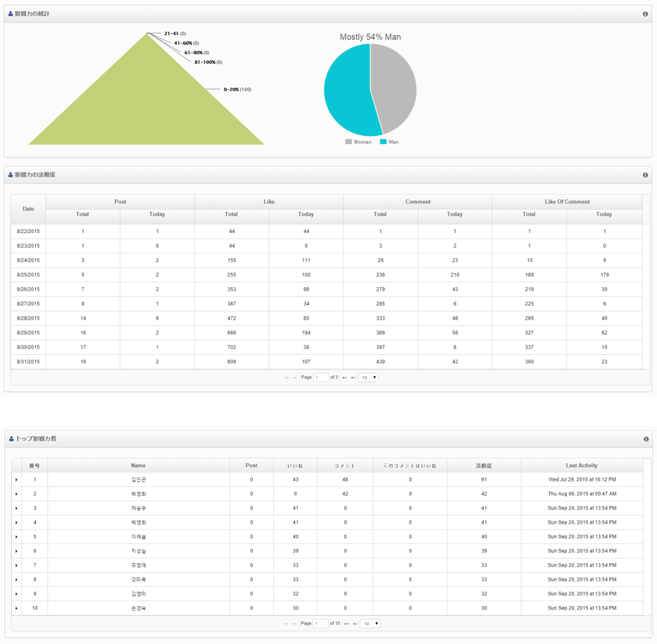Jump to last page of top influencers table
Viewport: 657px width, 644px height.
click(x=354, y=624)
